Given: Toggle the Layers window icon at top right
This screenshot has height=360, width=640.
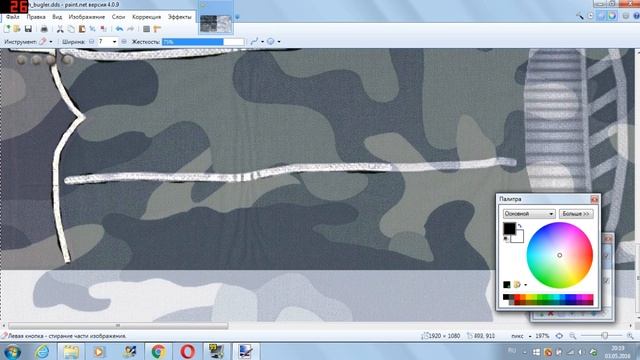Looking at the screenshot, I should (x=601, y=16).
